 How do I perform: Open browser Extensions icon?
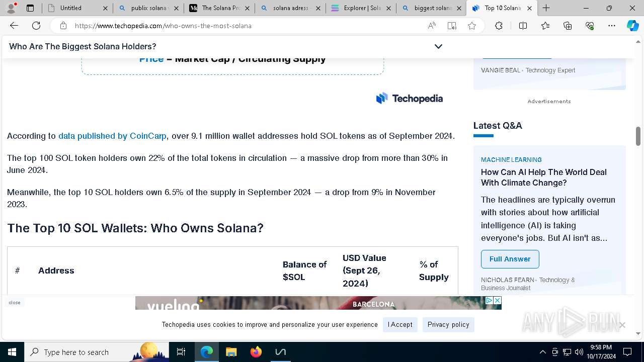point(499,26)
